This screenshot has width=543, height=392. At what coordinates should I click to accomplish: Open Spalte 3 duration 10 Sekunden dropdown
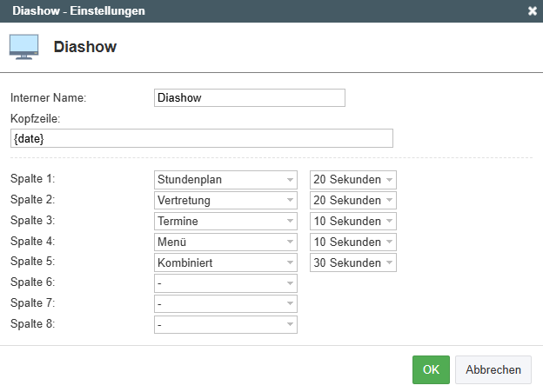pos(353,221)
